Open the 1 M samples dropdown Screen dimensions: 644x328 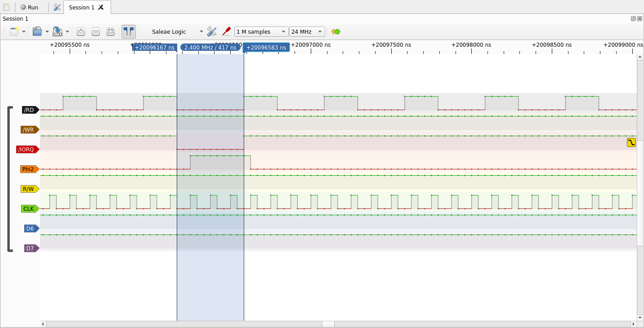(x=261, y=31)
